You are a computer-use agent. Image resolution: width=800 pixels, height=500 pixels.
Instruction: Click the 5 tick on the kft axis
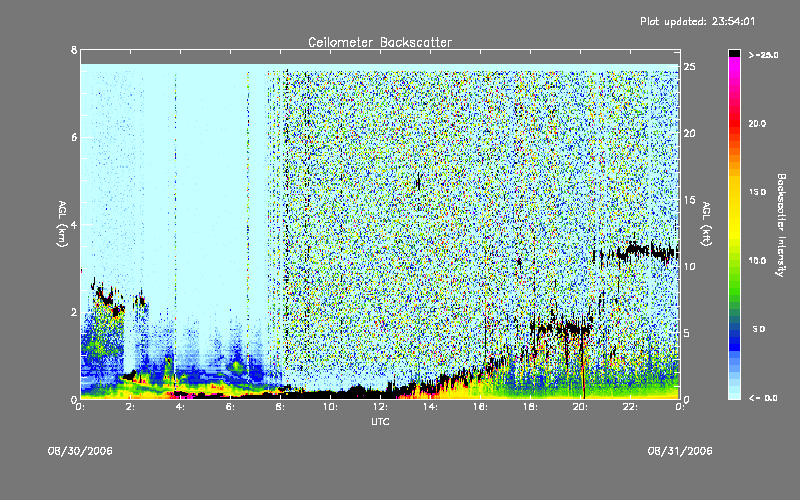coord(687,333)
